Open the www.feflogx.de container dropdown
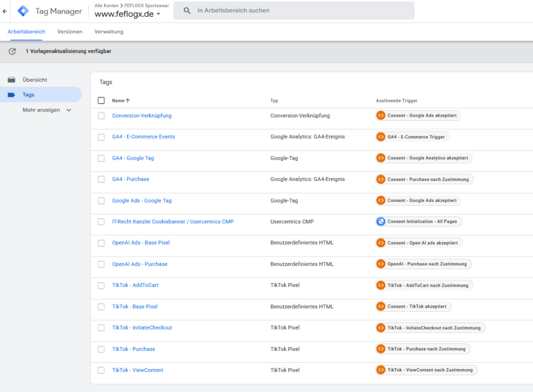This screenshot has width=533, height=392. [x=128, y=14]
